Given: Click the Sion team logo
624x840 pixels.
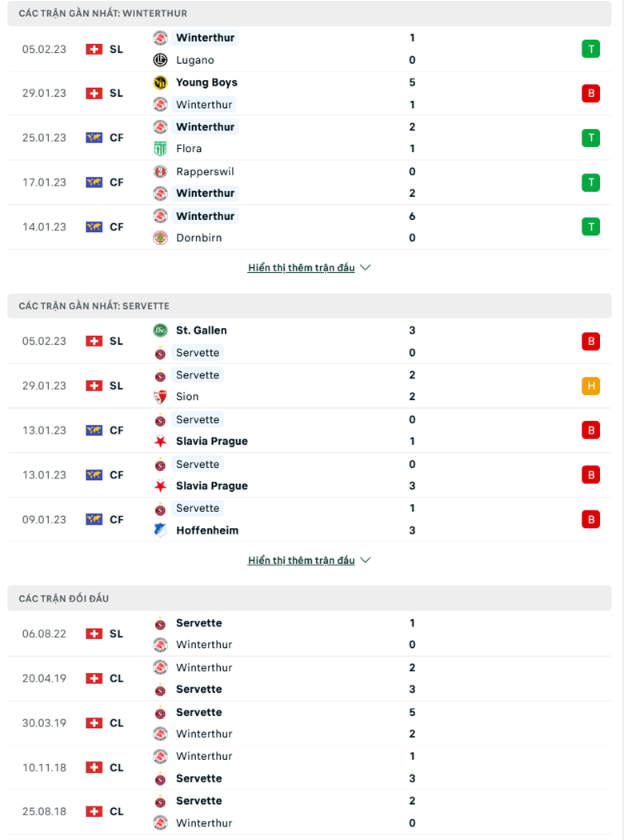Looking at the screenshot, I should pyautogui.click(x=159, y=396).
